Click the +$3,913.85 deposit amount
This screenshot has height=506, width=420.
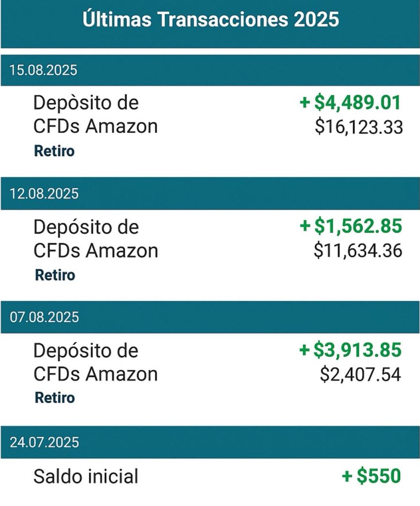(x=351, y=350)
